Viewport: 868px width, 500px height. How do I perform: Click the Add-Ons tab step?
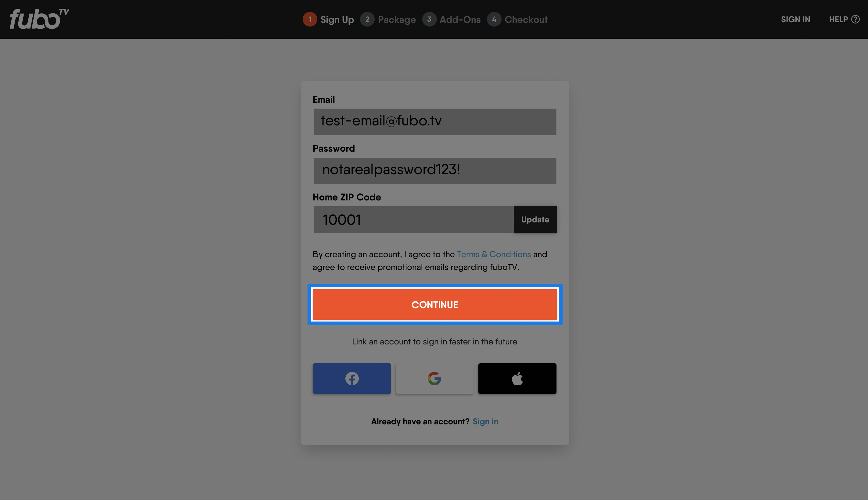(452, 19)
